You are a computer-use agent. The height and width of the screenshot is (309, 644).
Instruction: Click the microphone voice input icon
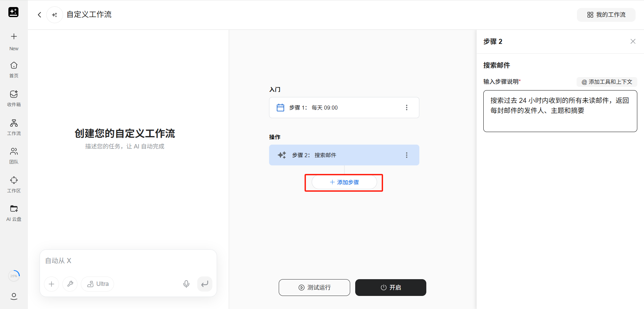tap(186, 284)
